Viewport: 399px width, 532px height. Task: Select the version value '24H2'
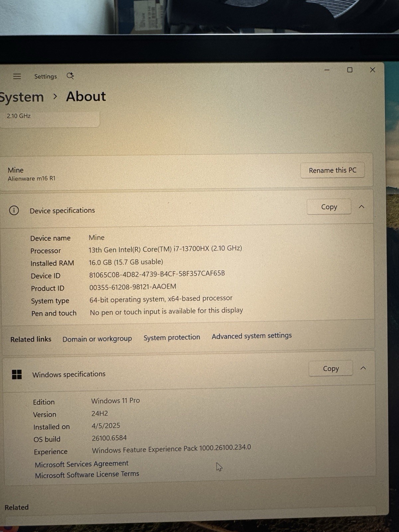(x=100, y=413)
